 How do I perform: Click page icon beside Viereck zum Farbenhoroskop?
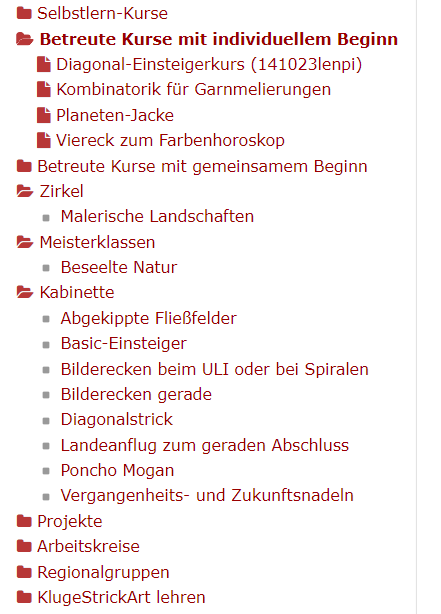pyautogui.click(x=43, y=140)
